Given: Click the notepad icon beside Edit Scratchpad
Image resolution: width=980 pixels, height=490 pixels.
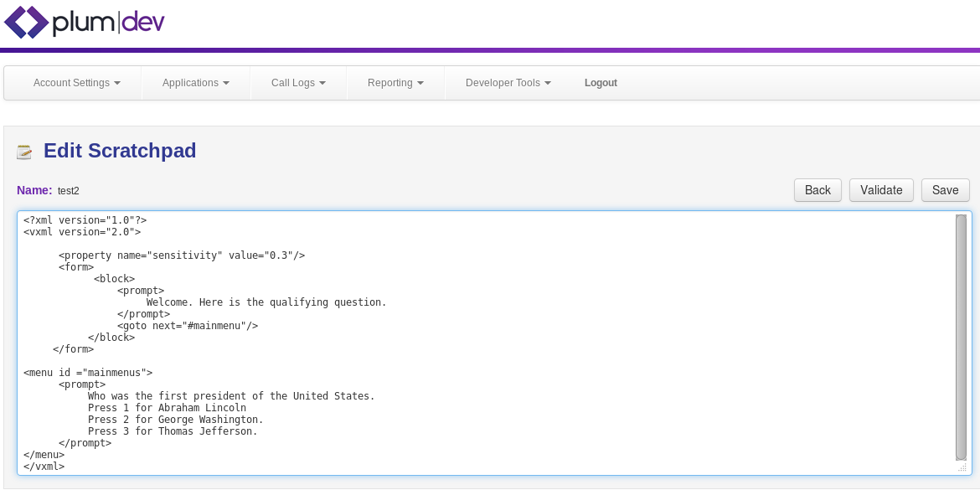Looking at the screenshot, I should pyautogui.click(x=24, y=152).
